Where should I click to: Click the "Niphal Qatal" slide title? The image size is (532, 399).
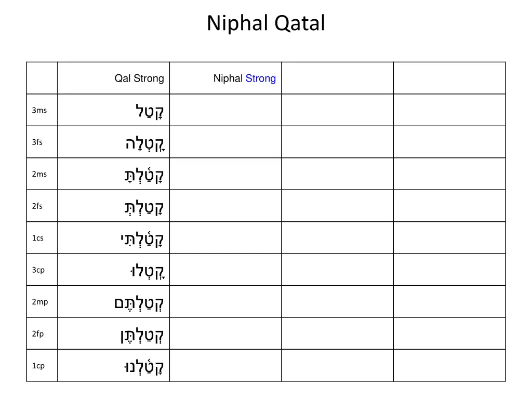click(x=266, y=23)
